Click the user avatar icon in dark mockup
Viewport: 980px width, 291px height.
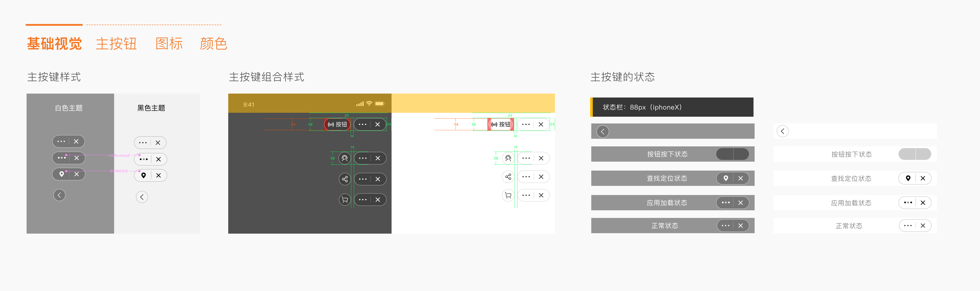click(345, 158)
